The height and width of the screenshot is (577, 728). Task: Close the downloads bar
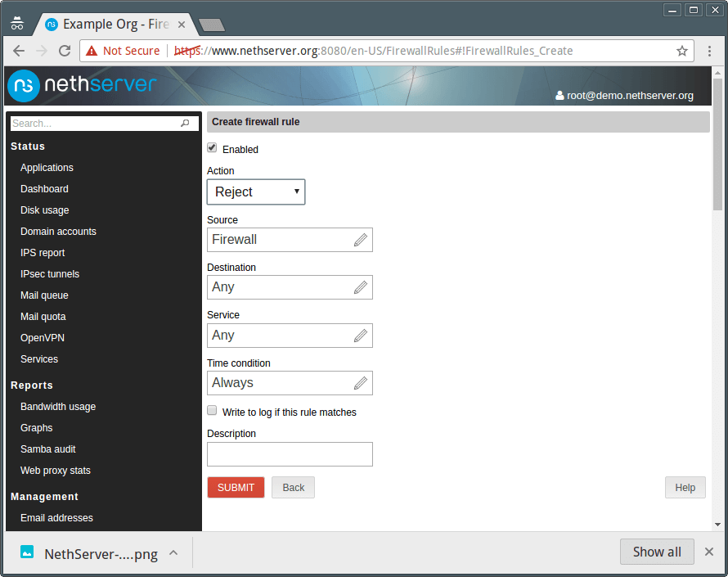click(x=709, y=552)
